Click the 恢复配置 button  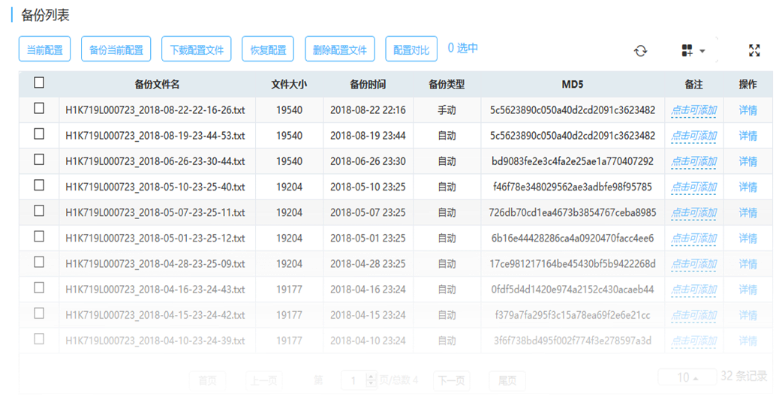coord(268,49)
